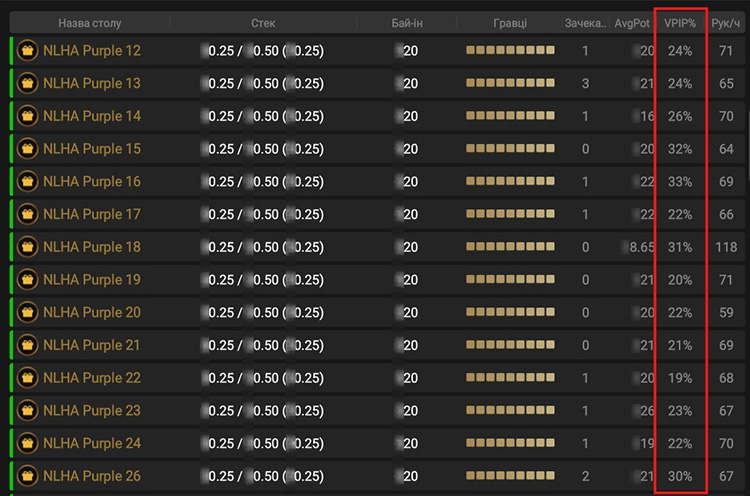Image resolution: width=750 pixels, height=496 pixels.
Task: Open the NLHA Purple 17 table
Action: (x=92, y=215)
